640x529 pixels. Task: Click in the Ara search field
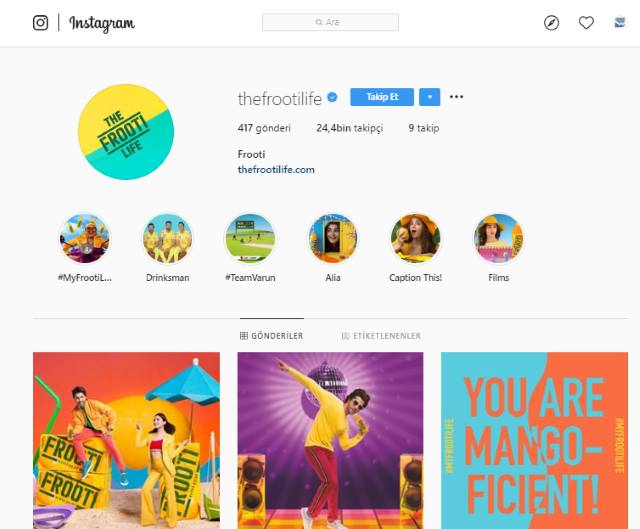pos(331,22)
